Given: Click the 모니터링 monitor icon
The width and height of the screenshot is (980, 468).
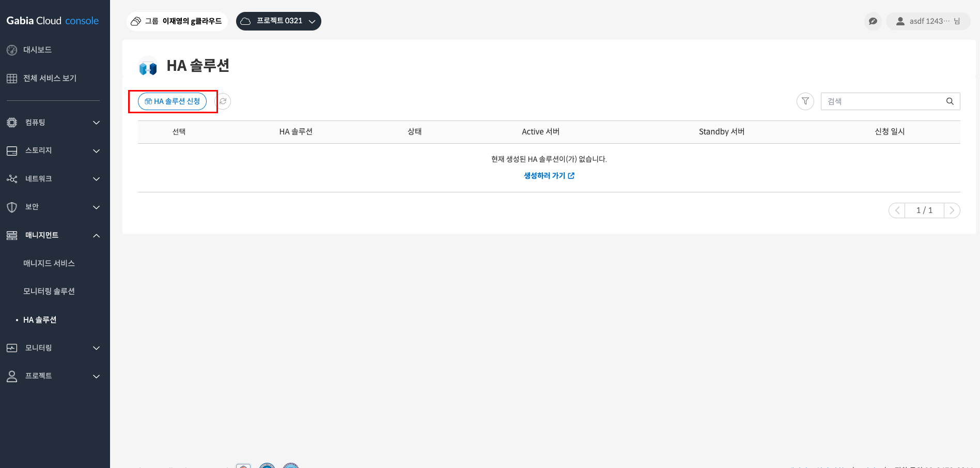Looking at the screenshot, I should tap(12, 348).
